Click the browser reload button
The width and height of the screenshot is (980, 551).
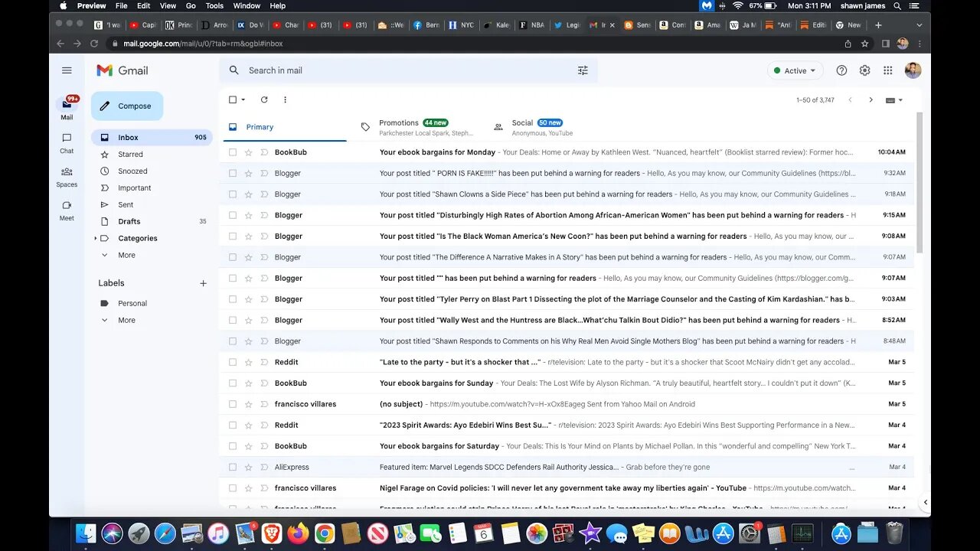point(94,44)
